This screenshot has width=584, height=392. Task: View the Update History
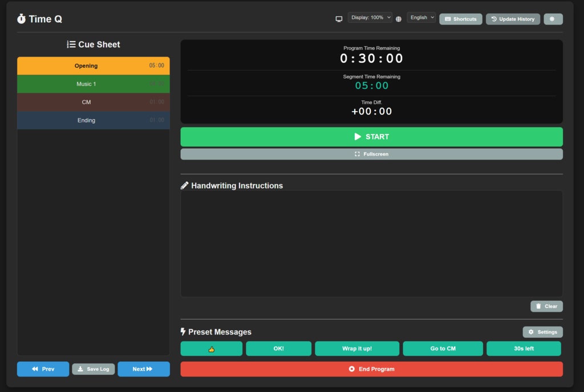[513, 19]
